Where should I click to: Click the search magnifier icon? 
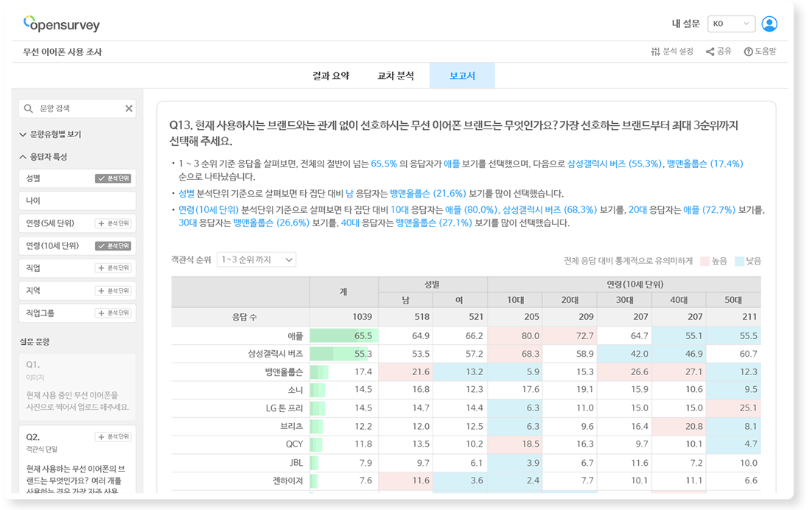(x=29, y=108)
